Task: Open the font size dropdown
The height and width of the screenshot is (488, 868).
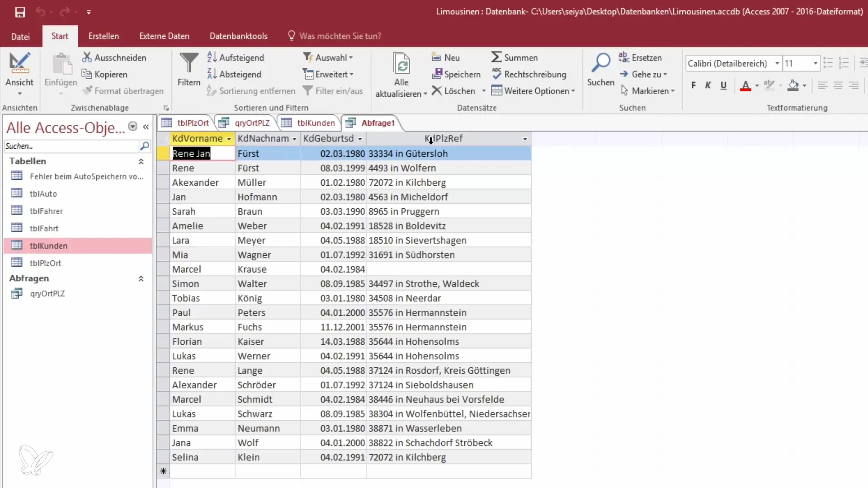Action: point(815,63)
